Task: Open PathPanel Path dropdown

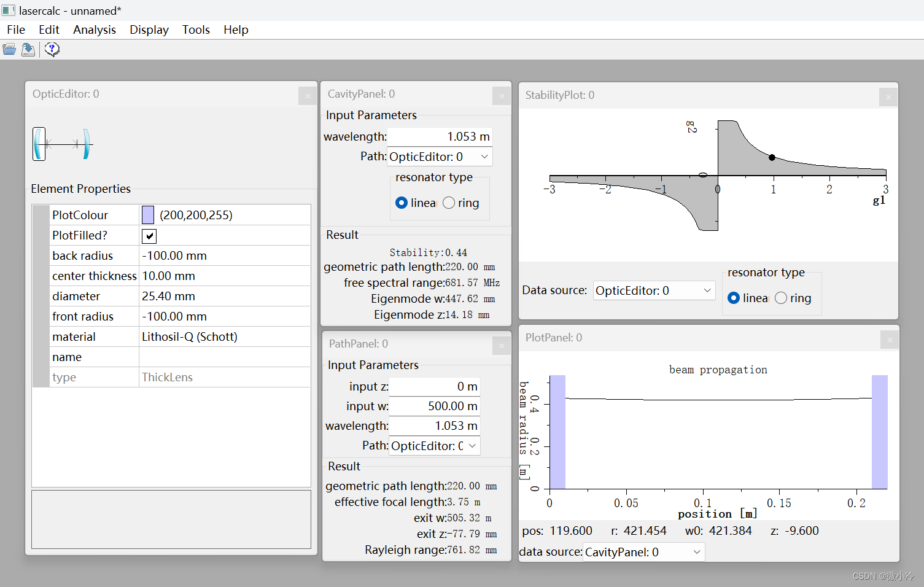Action: pyautogui.click(x=435, y=446)
